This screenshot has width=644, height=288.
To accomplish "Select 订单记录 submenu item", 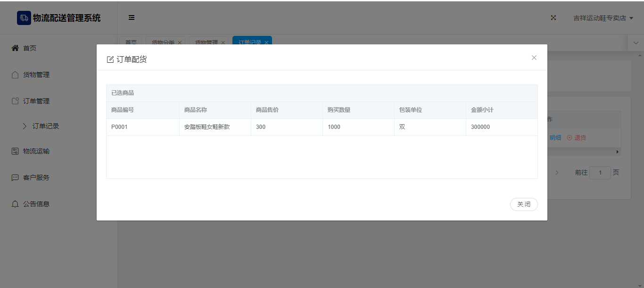I will [x=45, y=126].
